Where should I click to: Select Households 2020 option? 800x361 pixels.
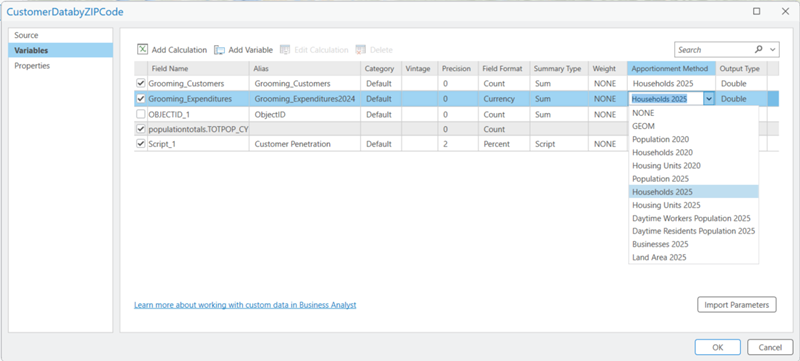click(693, 152)
